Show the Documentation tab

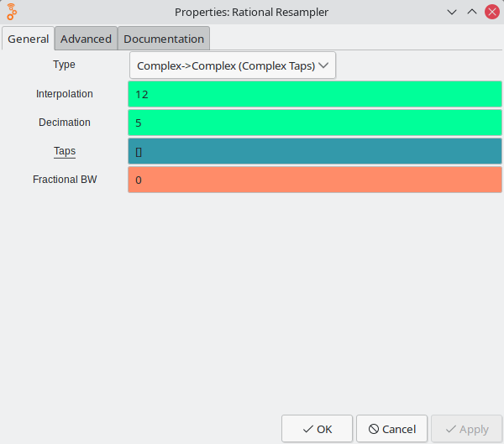coord(164,39)
